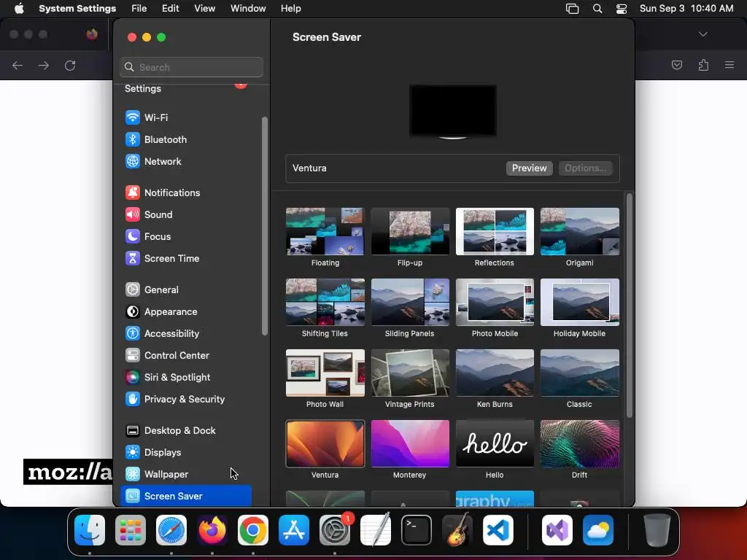The image size is (747, 560).
Task: Click the Preview button for Ventura
Action: coord(530,168)
